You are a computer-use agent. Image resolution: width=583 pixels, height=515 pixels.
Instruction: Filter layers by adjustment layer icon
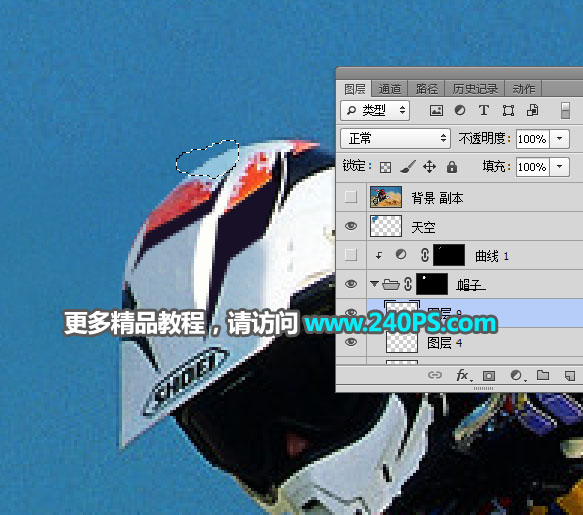pyautogui.click(x=460, y=110)
